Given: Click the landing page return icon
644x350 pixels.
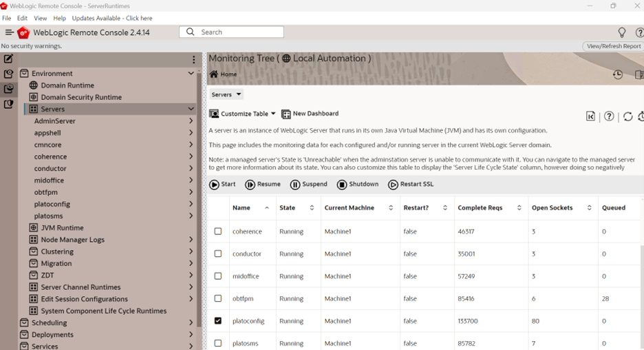Looking at the screenshot, I should pos(590,116).
